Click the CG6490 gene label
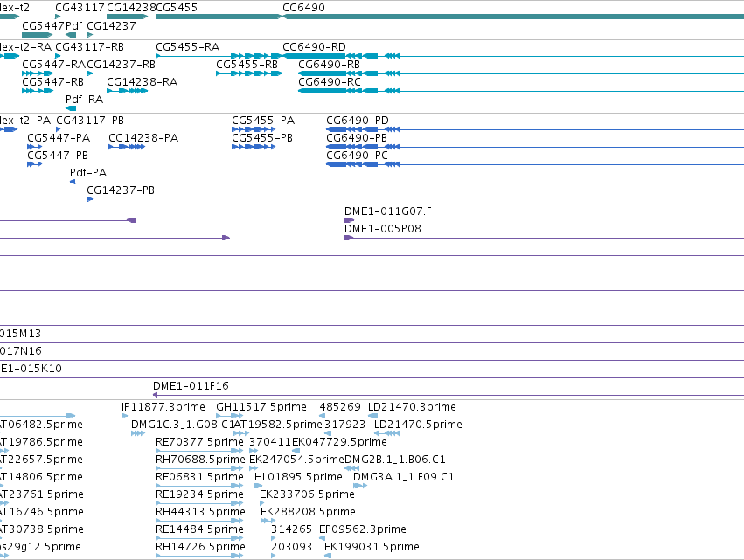744x560 pixels. click(303, 8)
